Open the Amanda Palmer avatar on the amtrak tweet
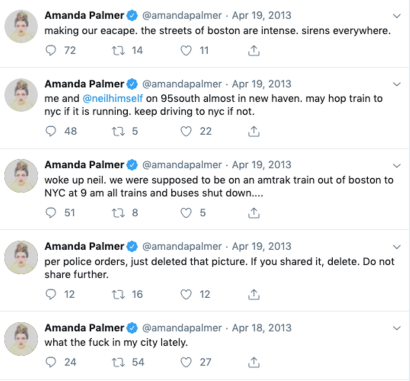 click(21, 176)
